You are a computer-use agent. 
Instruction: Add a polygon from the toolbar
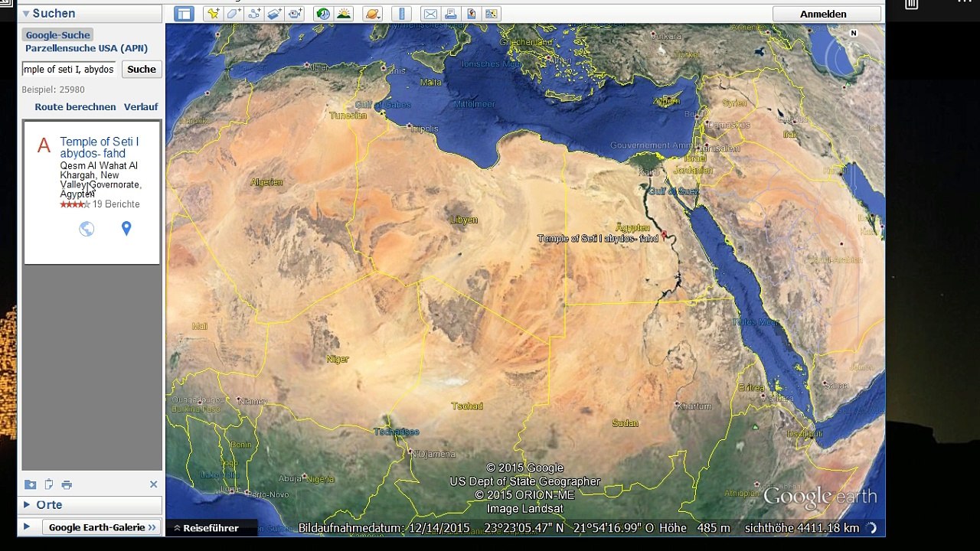234,14
